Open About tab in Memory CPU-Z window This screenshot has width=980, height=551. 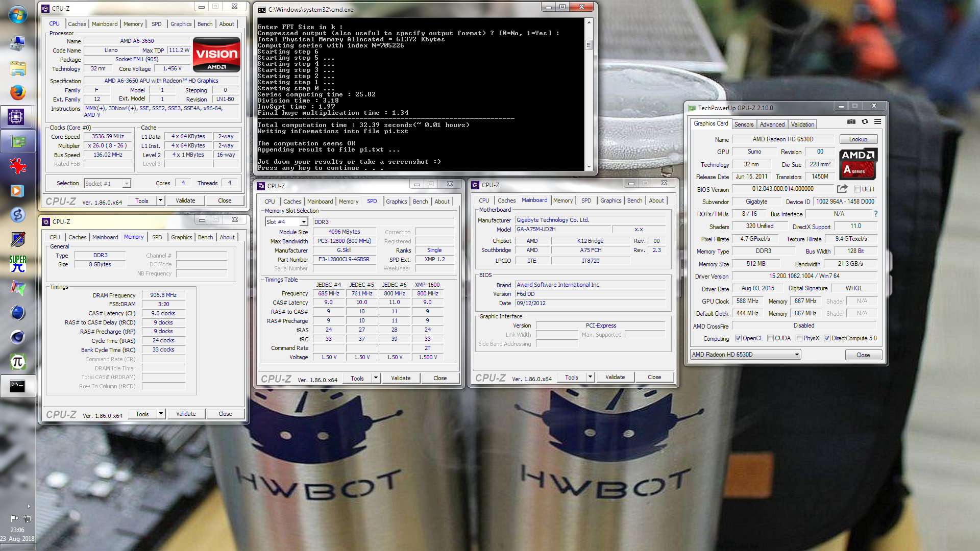point(227,237)
